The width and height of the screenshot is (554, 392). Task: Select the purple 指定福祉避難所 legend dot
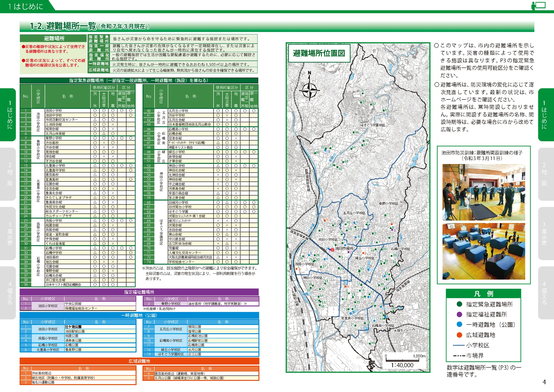(x=459, y=314)
